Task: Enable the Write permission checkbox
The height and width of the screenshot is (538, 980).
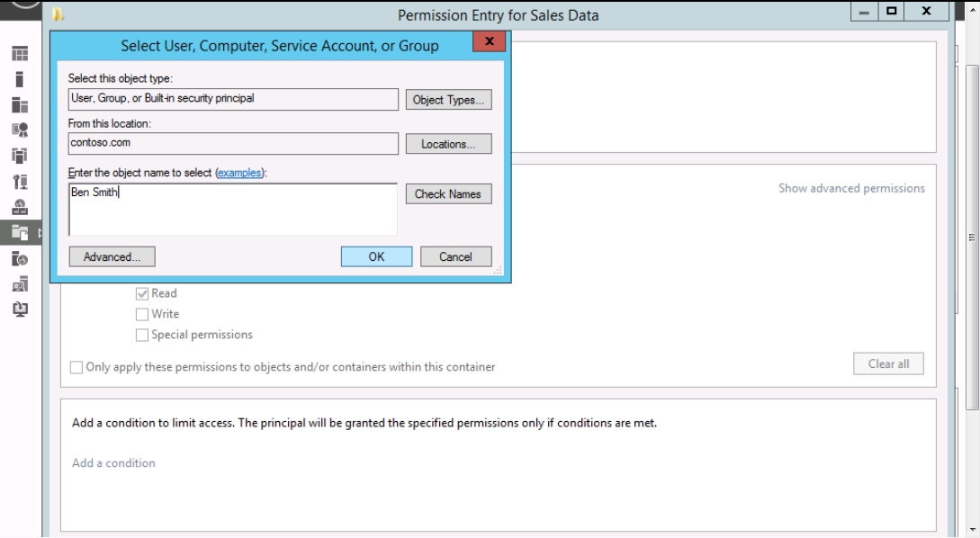Action: pos(141,314)
